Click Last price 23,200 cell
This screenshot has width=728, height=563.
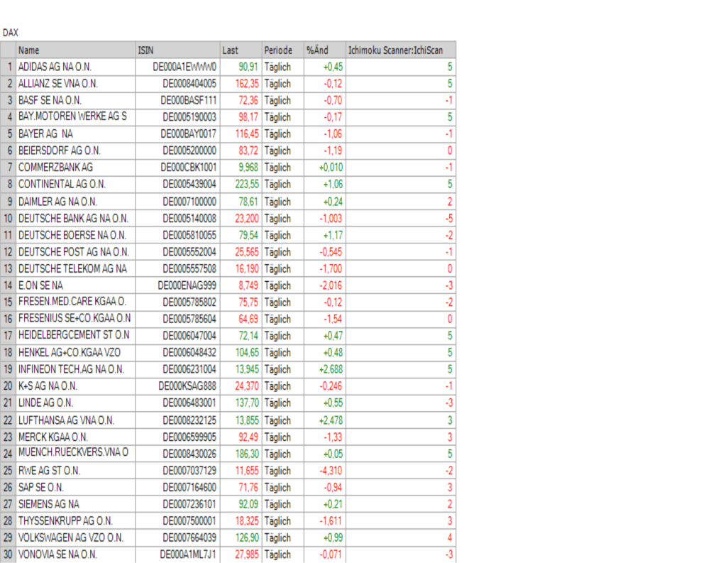point(241,219)
